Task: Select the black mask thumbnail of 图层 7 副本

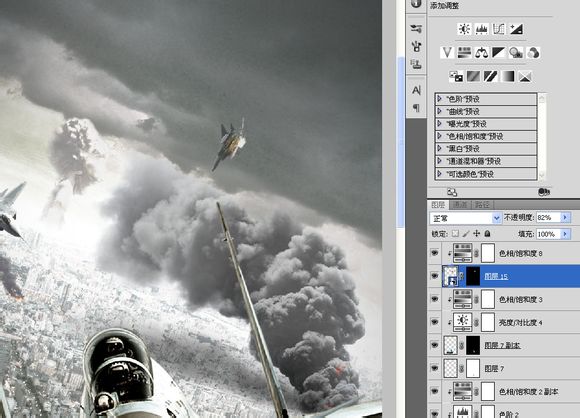Action: [x=473, y=345]
